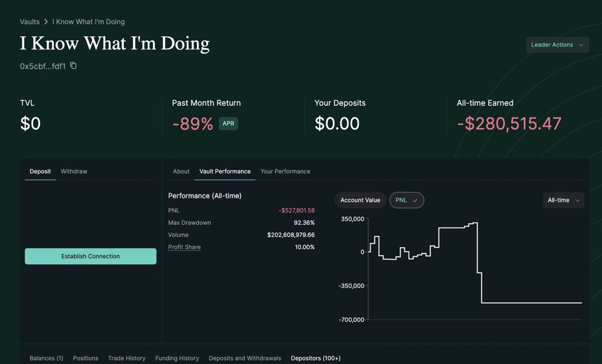Click the APR badge next to -89%

(228, 123)
